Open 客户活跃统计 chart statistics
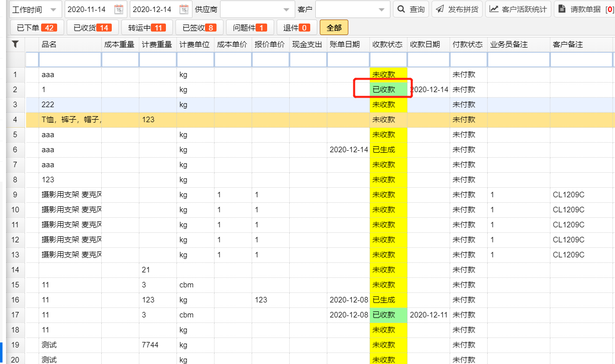This screenshot has width=615, height=364. tap(518, 10)
